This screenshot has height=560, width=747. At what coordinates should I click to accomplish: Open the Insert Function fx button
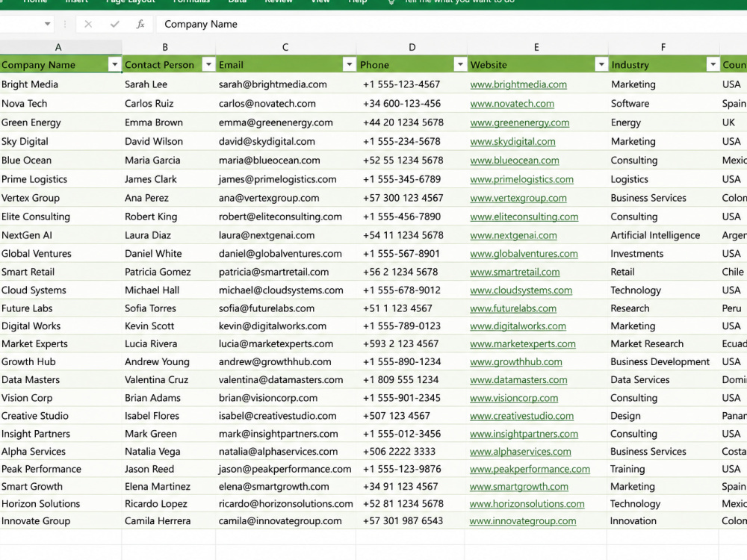point(140,25)
